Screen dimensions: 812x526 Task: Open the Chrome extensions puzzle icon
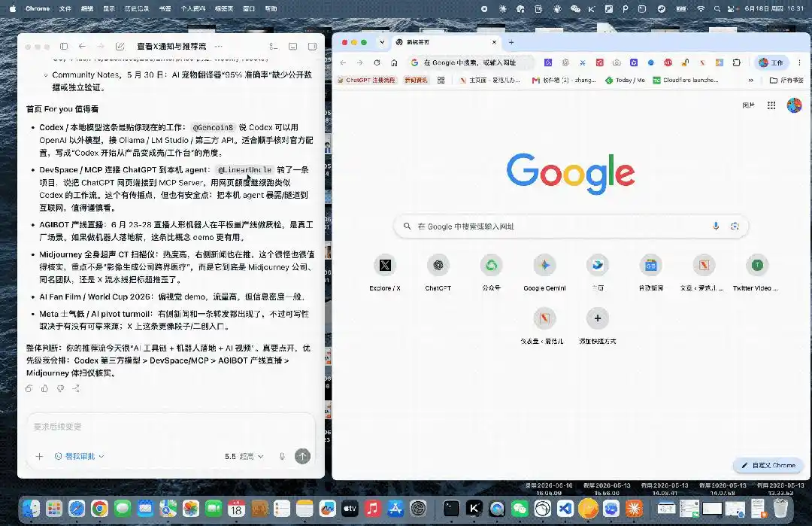[x=736, y=62]
